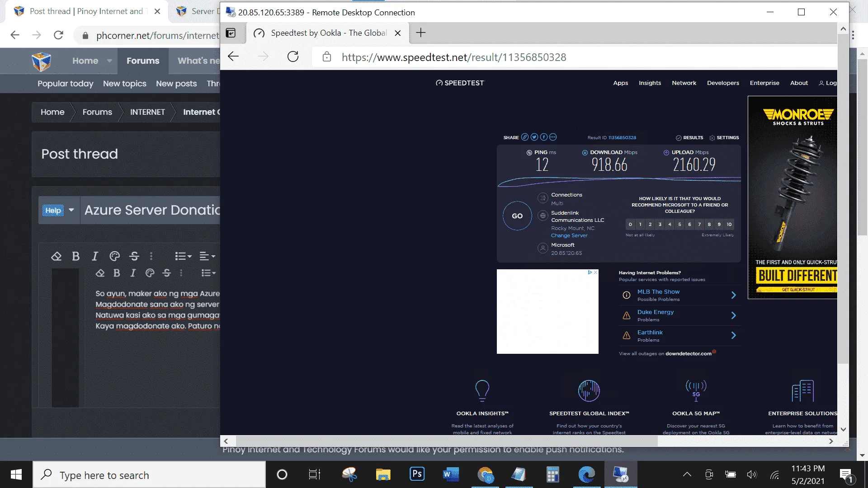Image resolution: width=868 pixels, height=488 pixels.
Task: Click the globe icon beside Suddenlink Communications
Action: [x=542, y=216]
